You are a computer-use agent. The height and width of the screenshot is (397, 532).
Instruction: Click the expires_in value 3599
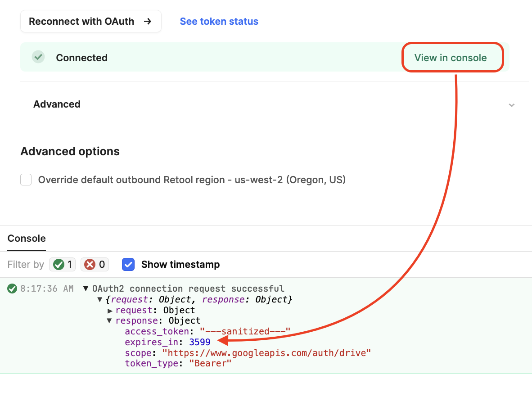[198, 342]
